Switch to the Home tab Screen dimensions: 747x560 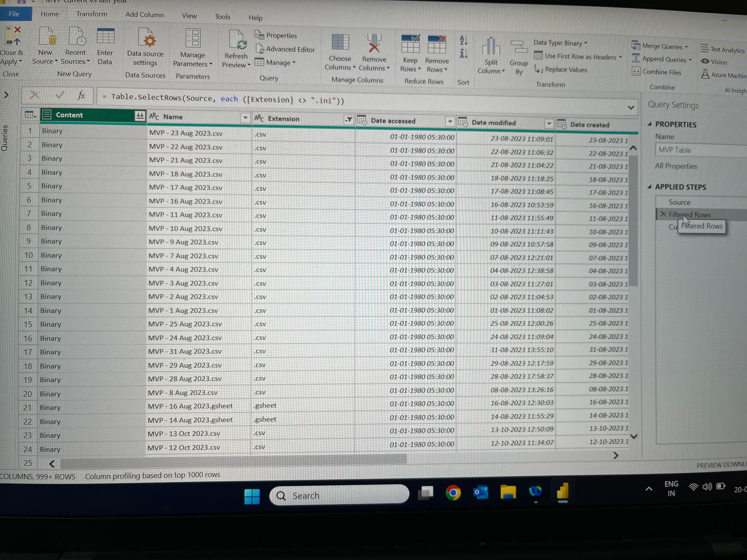coord(50,14)
